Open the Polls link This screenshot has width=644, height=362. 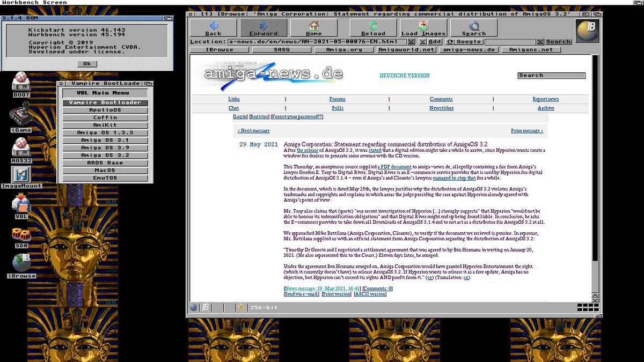pos(338,108)
